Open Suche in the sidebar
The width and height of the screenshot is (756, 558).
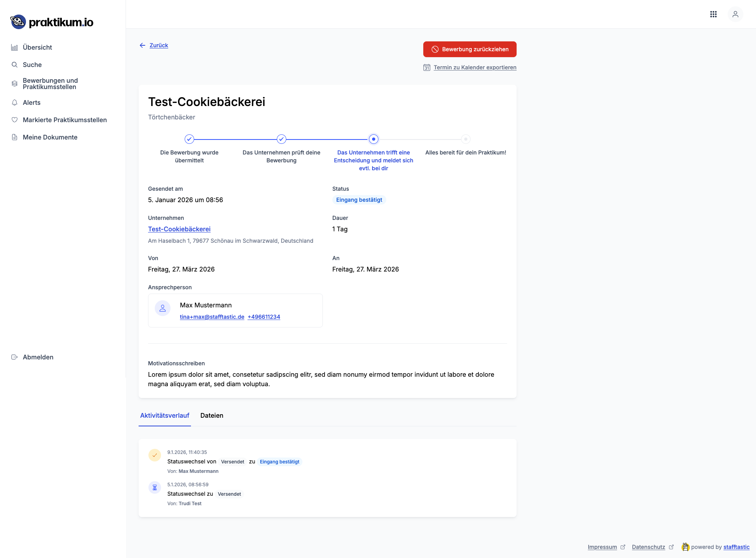[32, 65]
